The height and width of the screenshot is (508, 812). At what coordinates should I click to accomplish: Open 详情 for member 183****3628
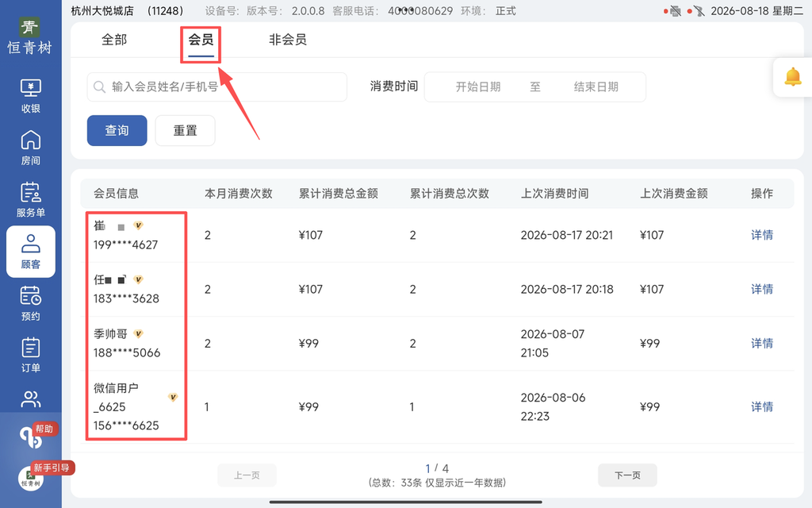tap(762, 289)
